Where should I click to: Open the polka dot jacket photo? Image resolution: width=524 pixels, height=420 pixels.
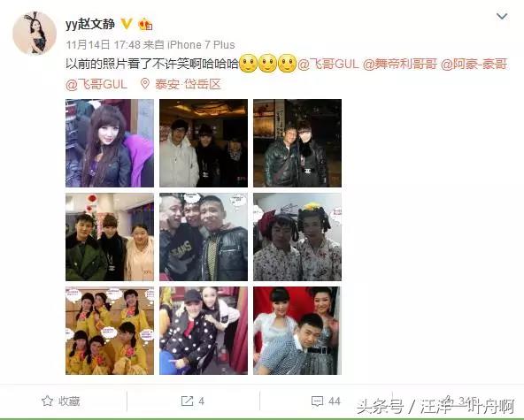point(204,331)
